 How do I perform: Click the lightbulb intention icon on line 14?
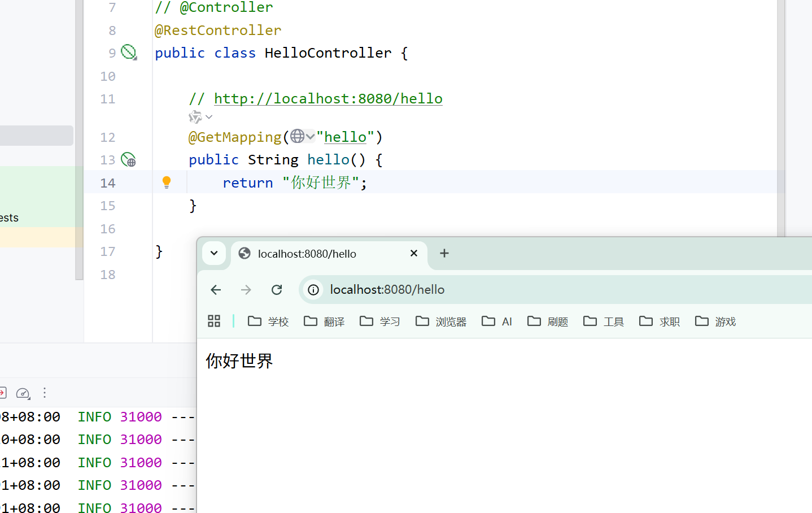(x=167, y=182)
